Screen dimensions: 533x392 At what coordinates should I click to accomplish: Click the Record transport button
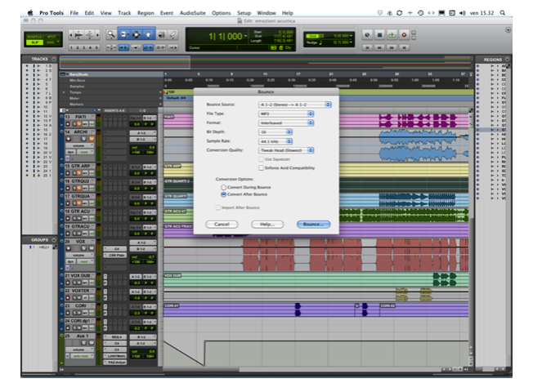[x=404, y=34]
